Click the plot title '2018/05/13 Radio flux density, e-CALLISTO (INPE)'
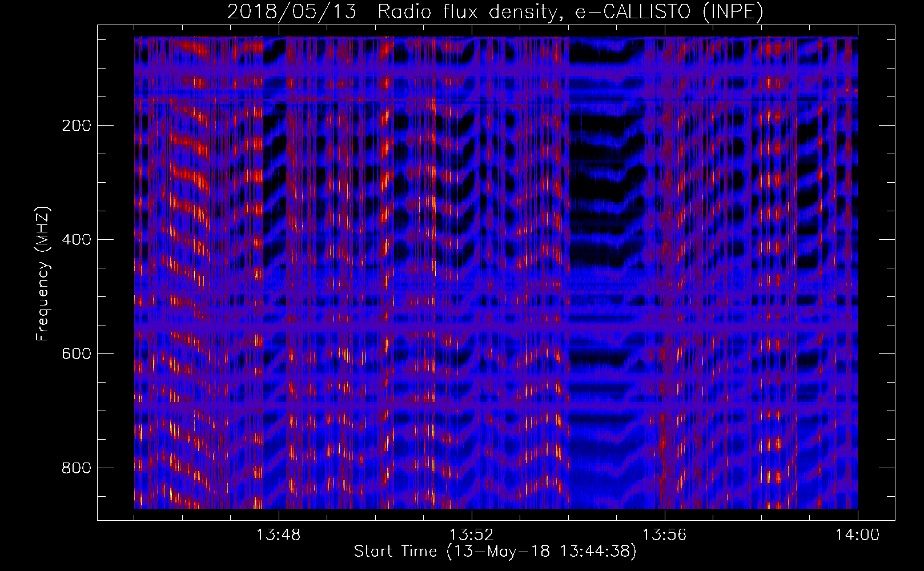The height and width of the screenshot is (571, 924). point(495,11)
